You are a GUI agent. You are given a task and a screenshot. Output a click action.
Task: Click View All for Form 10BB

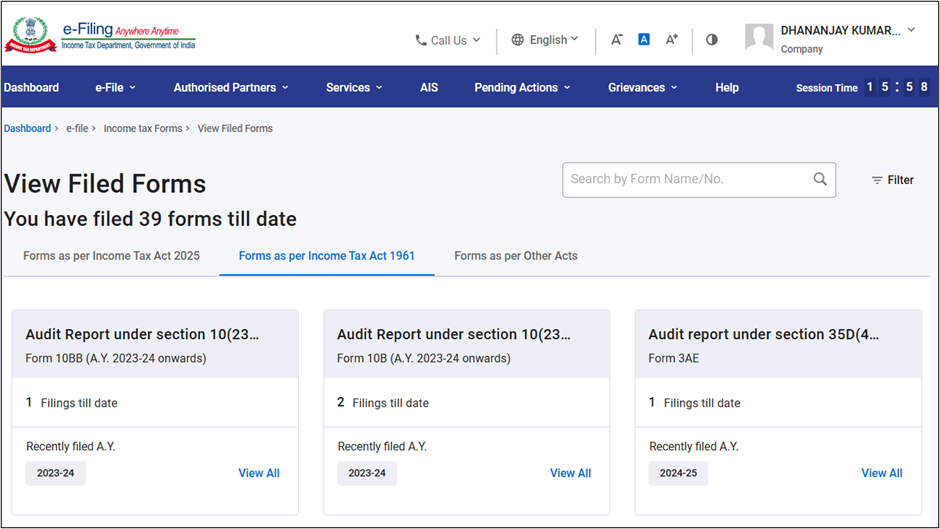coord(259,473)
